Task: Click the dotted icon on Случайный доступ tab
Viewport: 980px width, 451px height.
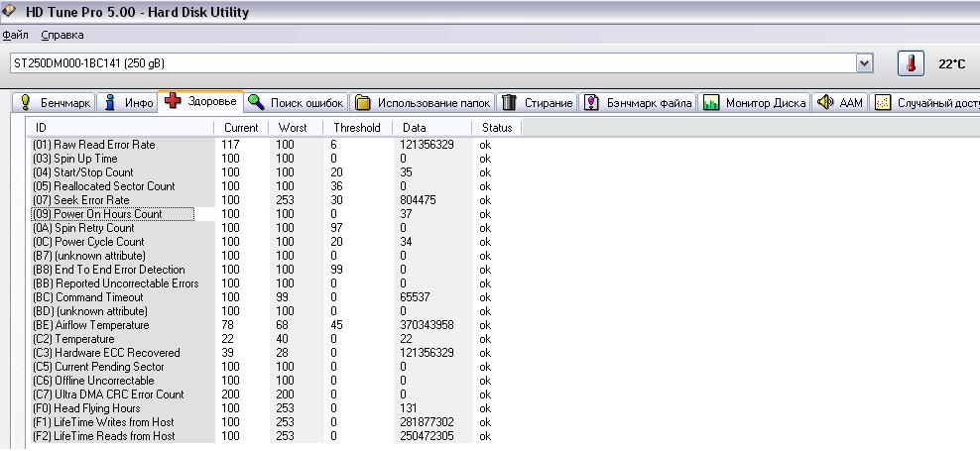Action: (x=883, y=102)
